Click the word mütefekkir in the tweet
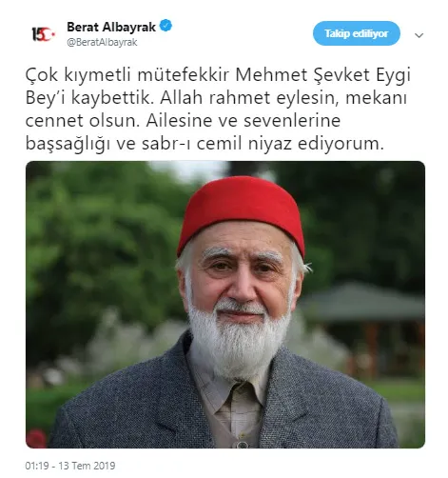This screenshot has width=448, height=478. tap(183, 75)
